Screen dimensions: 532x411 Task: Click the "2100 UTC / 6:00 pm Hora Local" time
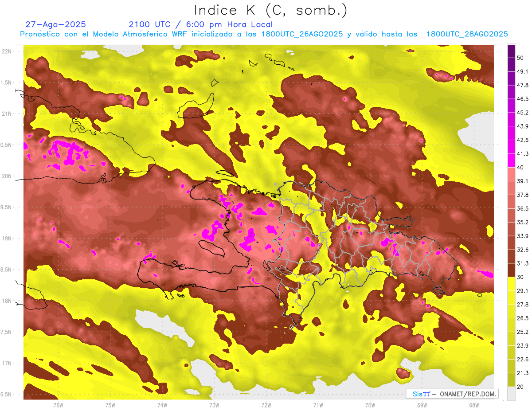point(201,24)
